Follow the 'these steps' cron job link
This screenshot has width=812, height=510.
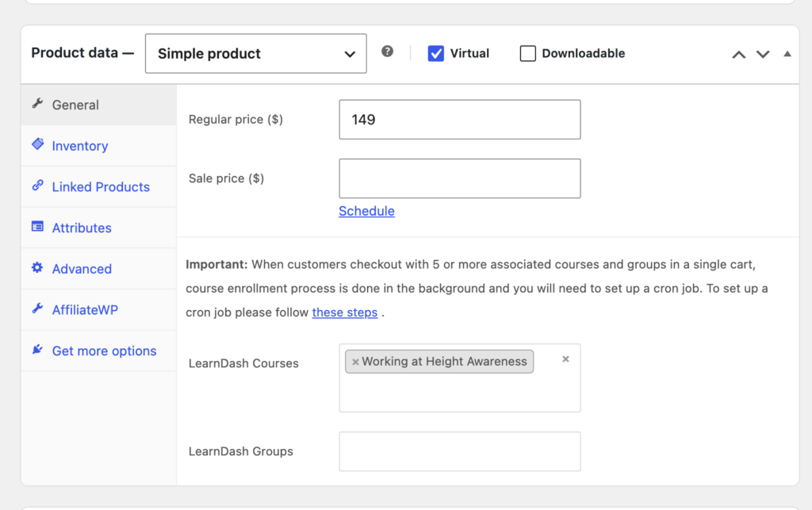click(345, 313)
